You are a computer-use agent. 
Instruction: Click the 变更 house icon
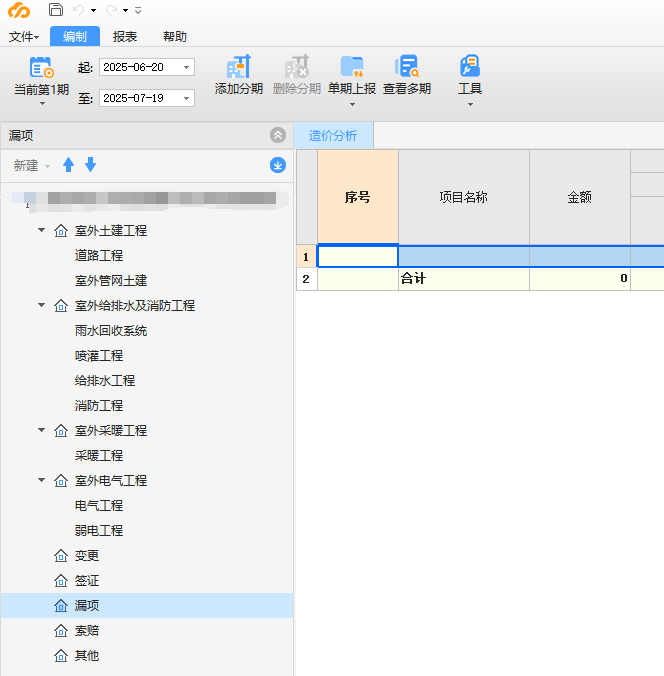click(x=61, y=556)
